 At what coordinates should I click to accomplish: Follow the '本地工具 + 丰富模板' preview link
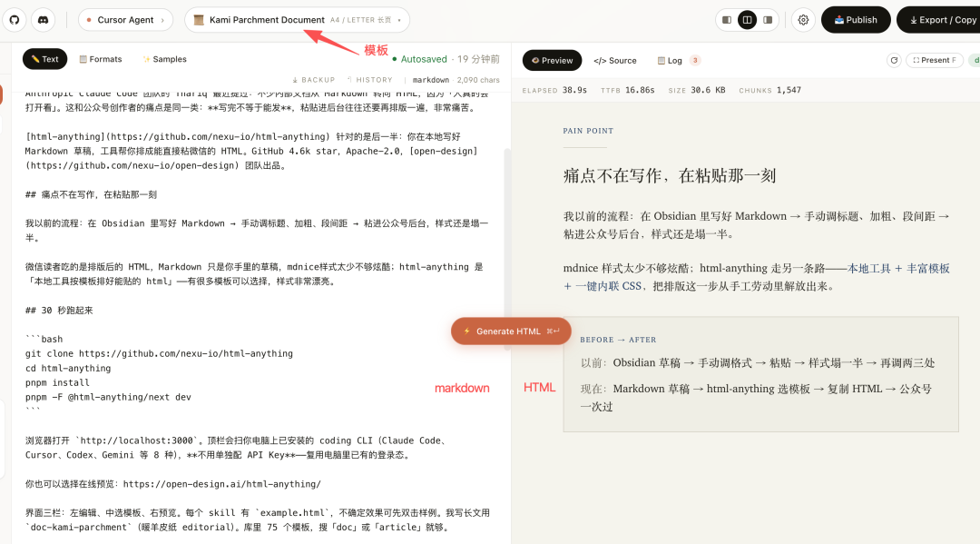898,268
